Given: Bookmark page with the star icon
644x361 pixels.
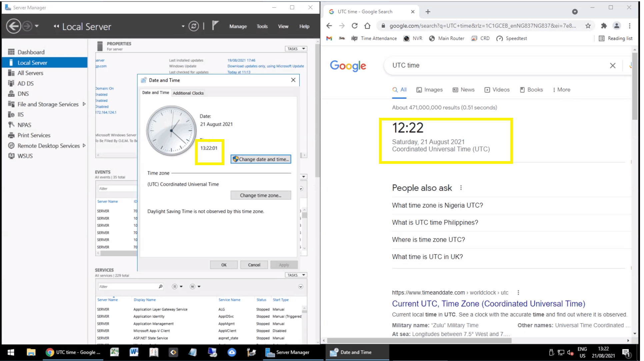Looking at the screenshot, I should click(588, 26).
